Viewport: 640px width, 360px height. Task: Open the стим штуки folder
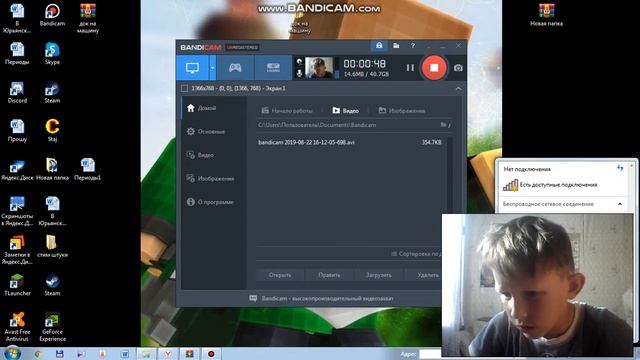(52, 246)
